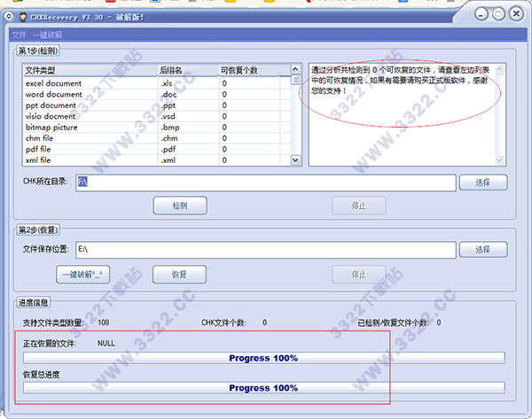
Task: Select the excel document row
Action: 157,83
